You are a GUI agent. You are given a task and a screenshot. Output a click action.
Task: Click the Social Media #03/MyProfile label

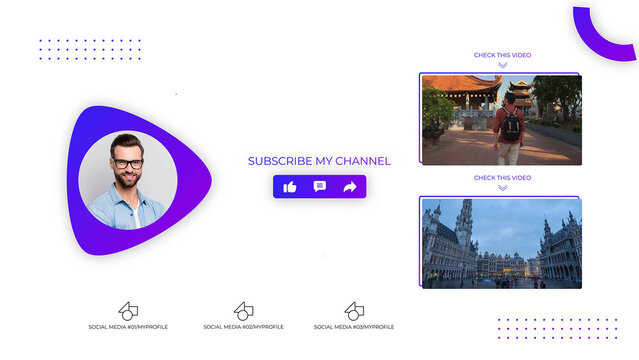(354, 327)
